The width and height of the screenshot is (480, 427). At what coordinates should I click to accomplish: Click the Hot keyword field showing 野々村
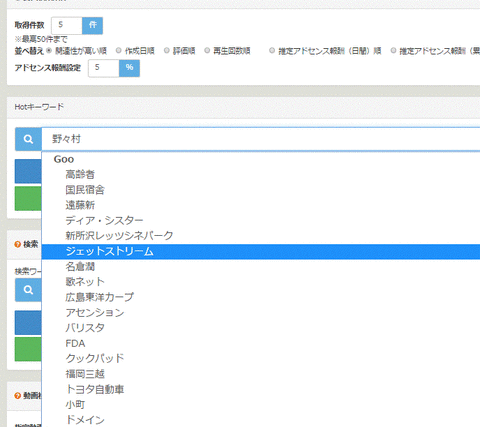pyautogui.click(x=261, y=139)
